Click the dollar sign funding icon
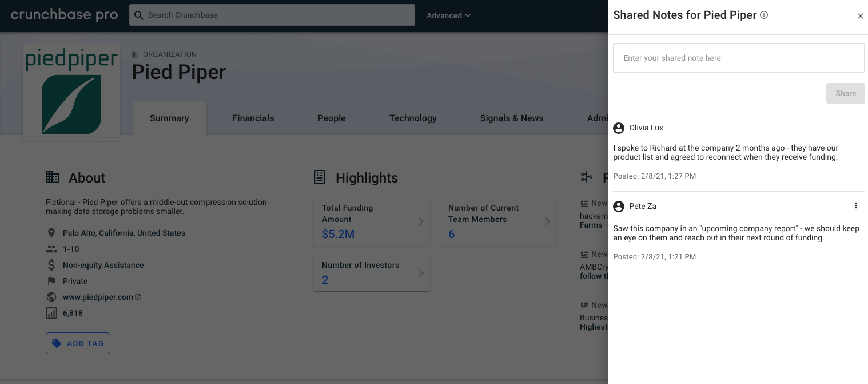The height and width of the screenshot is (384, 868). click(x=51, y=266)
